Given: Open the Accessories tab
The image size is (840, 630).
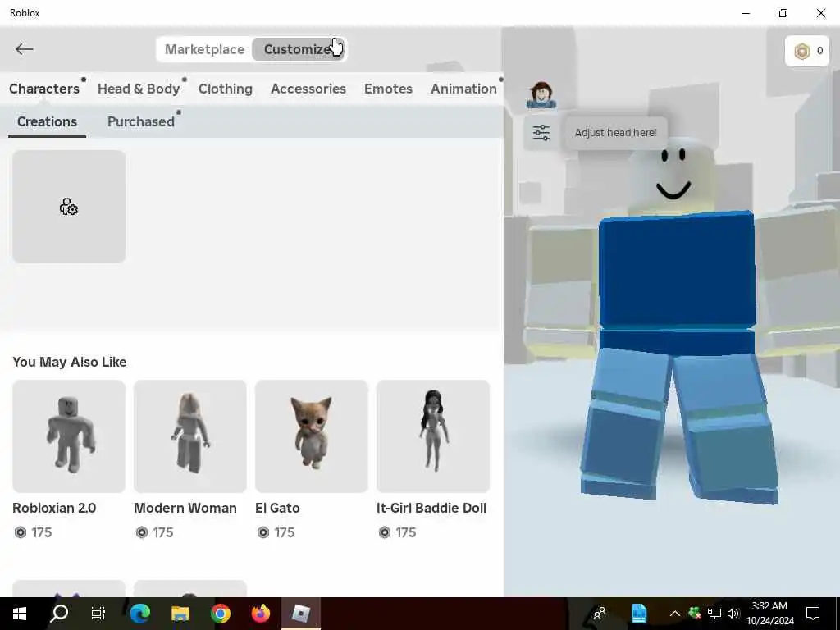Looking at the screenshot, I should tap(308, 89).
